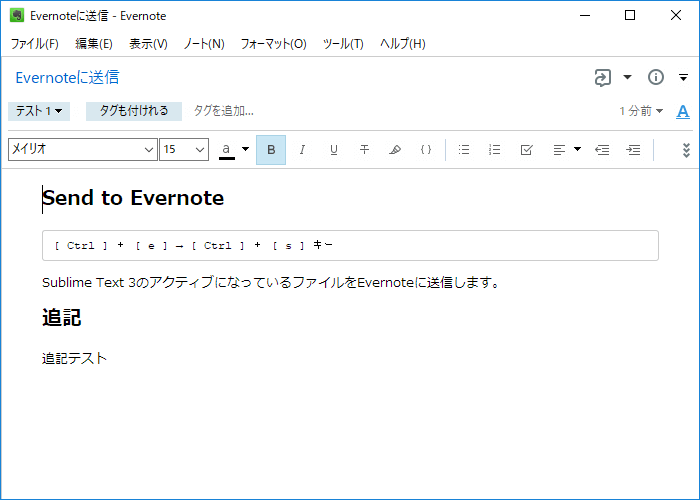The width and height of the screenshot is (700, 500).
Task: Insert a checkbox to-do item
Action: coord(526,150)
